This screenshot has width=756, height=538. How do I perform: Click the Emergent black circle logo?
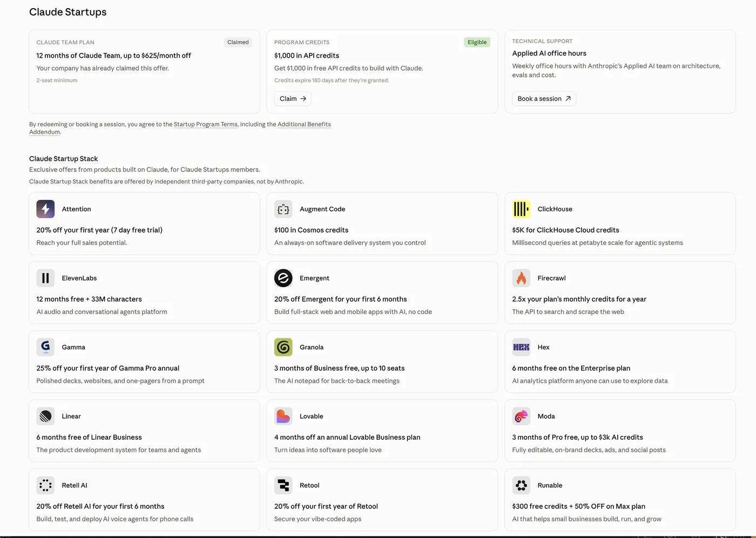pyautogui.click(x=283, y=278)
